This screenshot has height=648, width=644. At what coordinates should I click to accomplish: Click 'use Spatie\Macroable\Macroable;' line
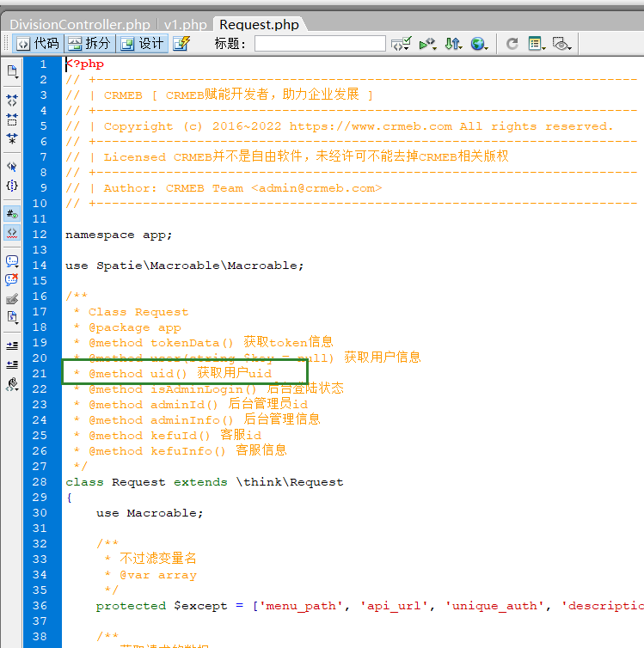point(184,266)
